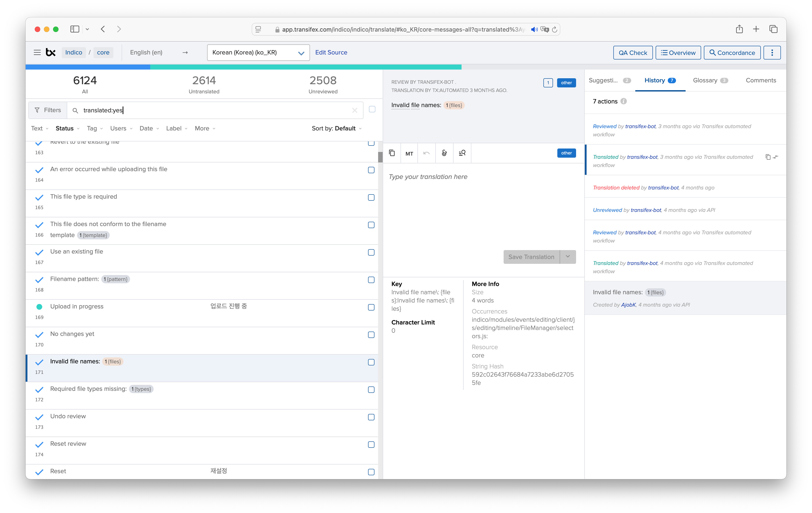Click the Edit Source link

point(331,52)
